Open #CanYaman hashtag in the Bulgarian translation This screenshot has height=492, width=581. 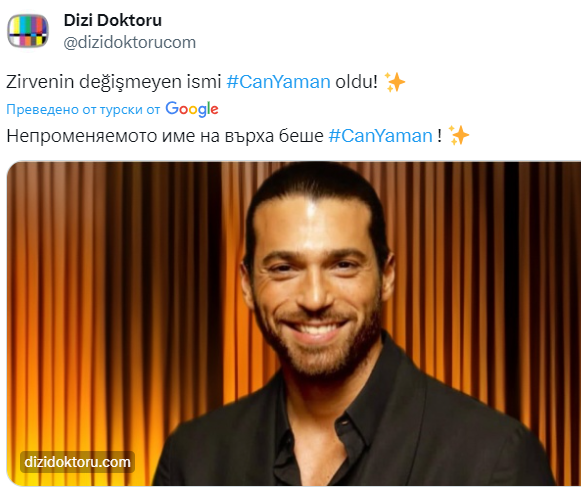pos(381,136)
